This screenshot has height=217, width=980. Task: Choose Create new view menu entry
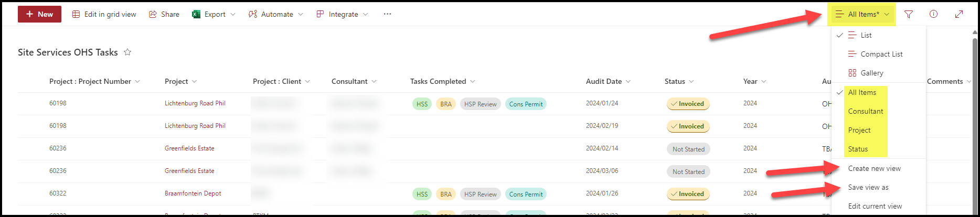[x=874, y=168]
